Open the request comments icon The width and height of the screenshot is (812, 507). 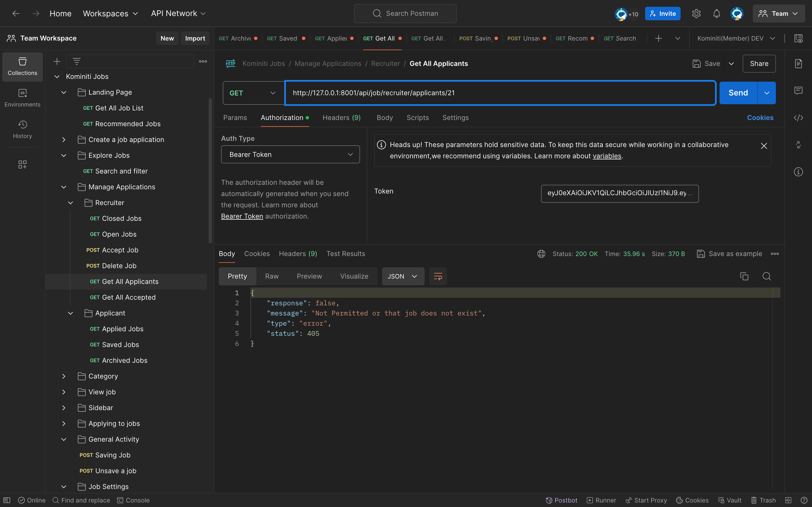[798, 90]
